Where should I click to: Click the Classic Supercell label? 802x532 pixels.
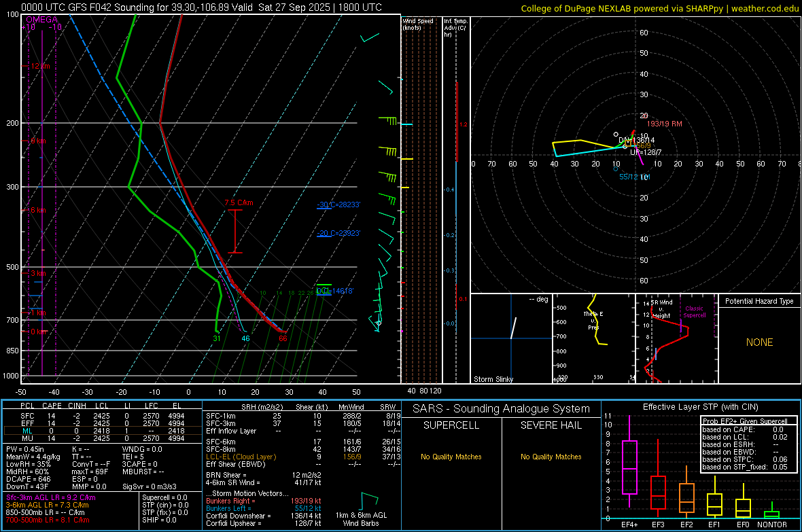(x=694, y=312)
